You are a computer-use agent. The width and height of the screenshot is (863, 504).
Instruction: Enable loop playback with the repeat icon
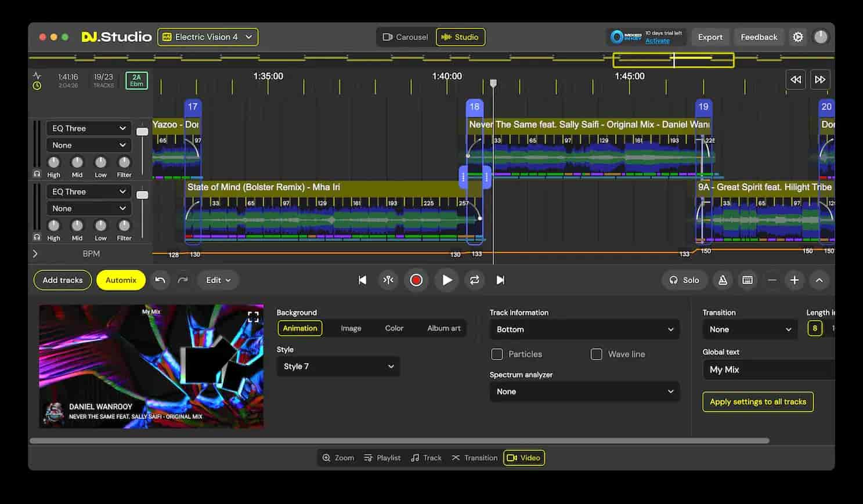pyautogui.click(x=475, y=280)
